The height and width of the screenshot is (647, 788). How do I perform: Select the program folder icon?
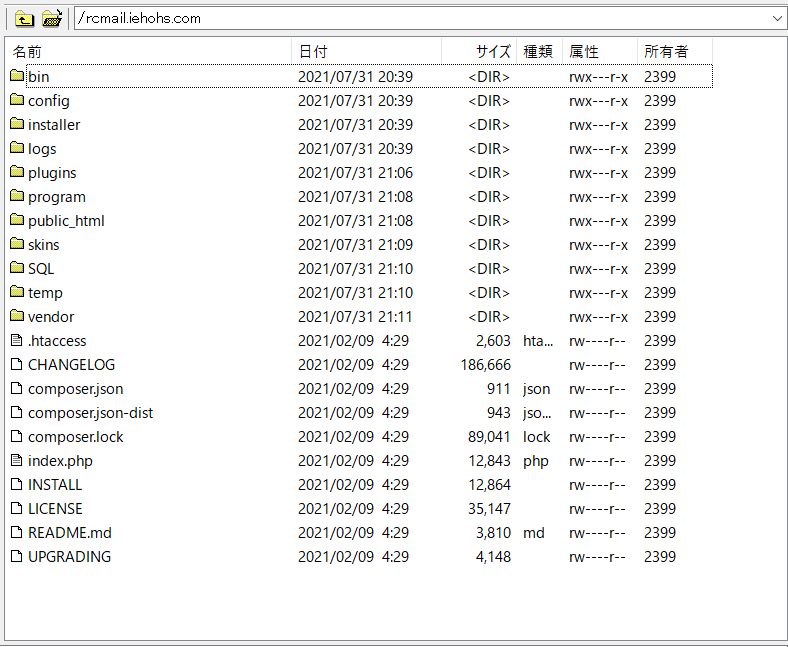tap(17, 196)
